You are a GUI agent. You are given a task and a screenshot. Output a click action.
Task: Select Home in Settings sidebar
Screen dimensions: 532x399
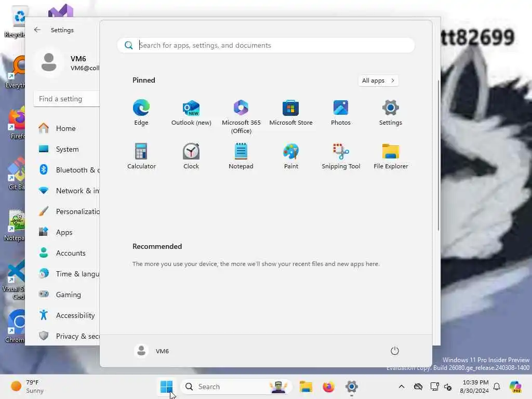[66, 128]
